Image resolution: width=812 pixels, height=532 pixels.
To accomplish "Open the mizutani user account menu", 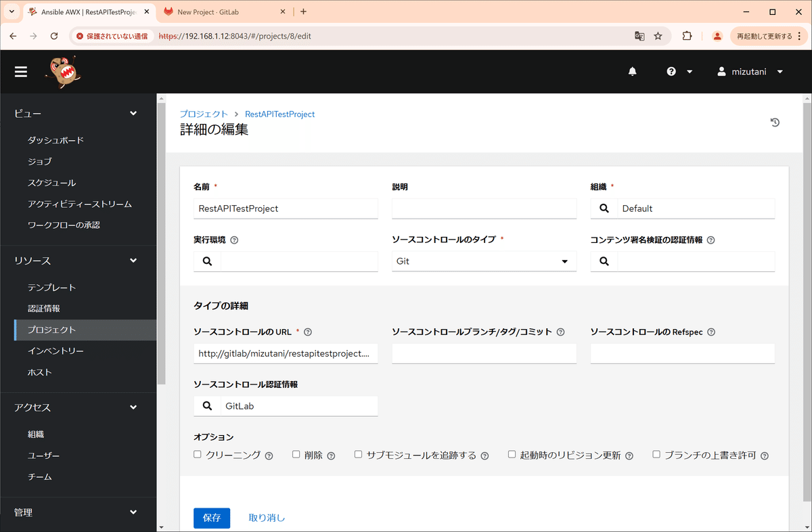I will click(748, 71).
